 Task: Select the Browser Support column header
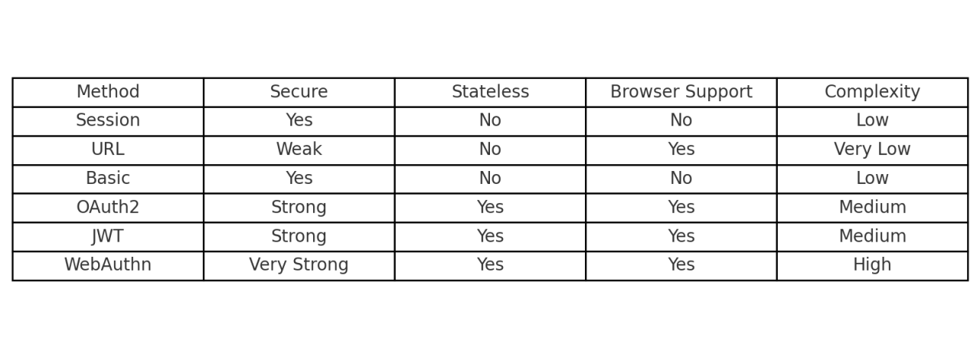click(681, 92)
